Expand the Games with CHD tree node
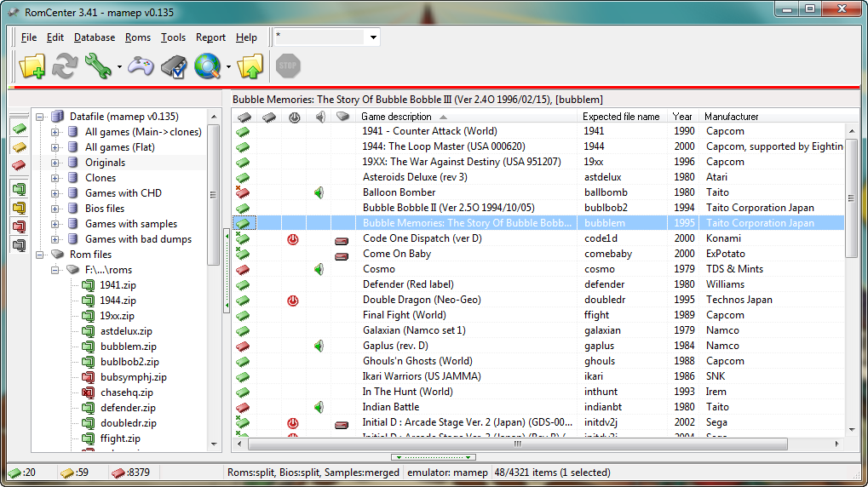The width and height of the screenshot is (868, 487). point(55,193)
